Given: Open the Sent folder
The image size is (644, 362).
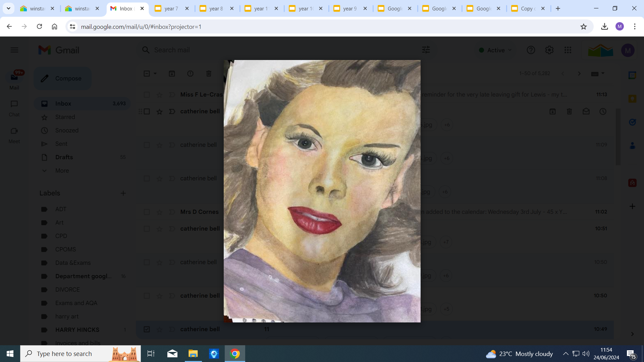Looking at the screenshot, I should [x=82, y=144].
